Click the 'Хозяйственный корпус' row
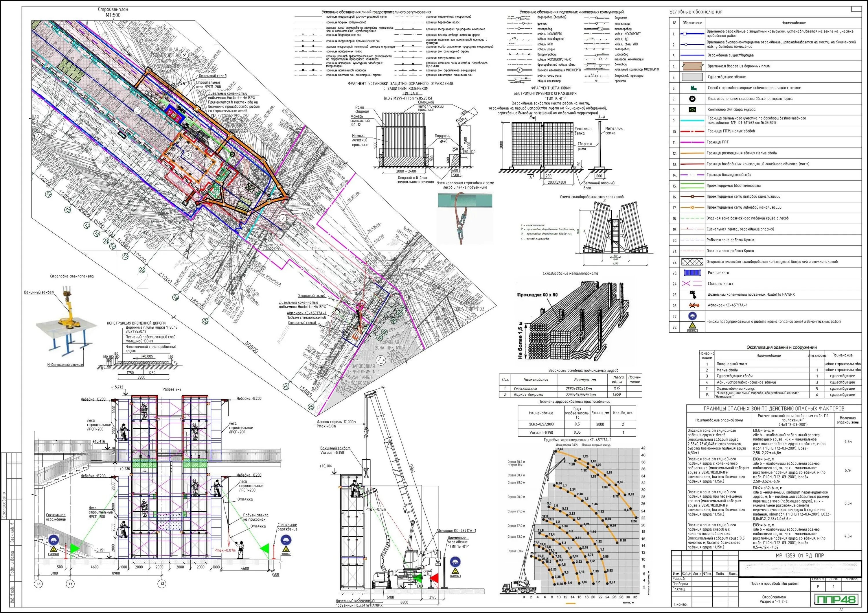868x613 pixels. (781, 389)
